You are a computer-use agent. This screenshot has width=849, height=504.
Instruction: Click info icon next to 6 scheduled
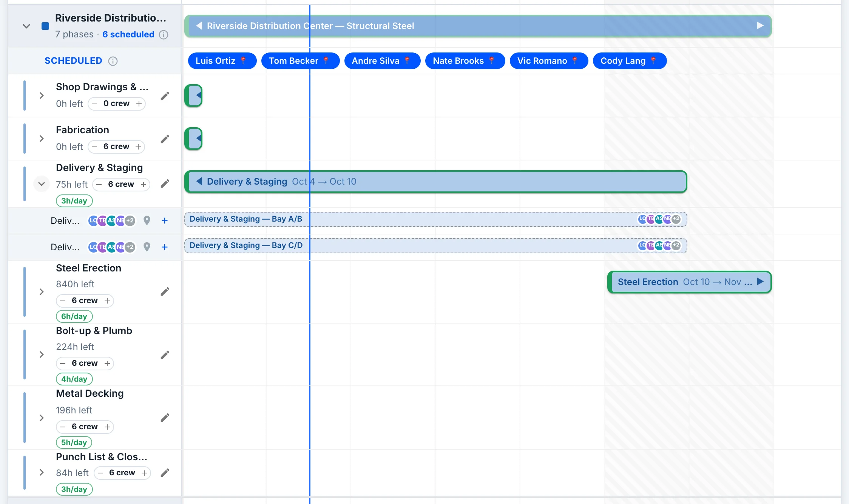[164, 35]
